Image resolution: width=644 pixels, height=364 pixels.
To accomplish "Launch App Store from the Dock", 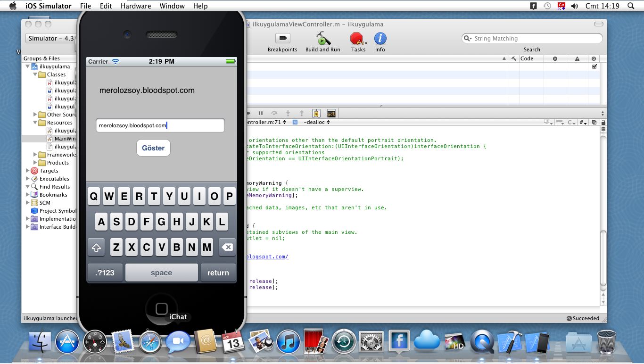I will coord(67,341).
